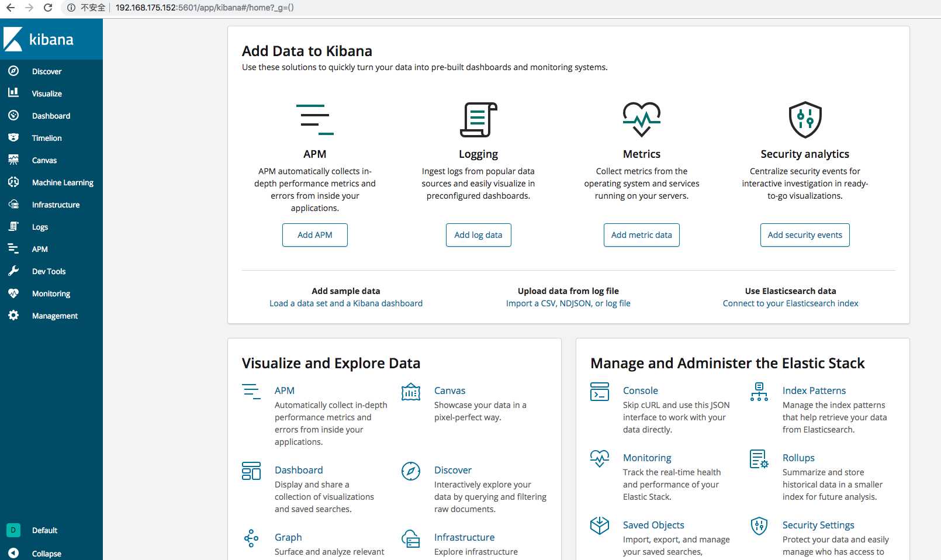Select Dashboard in the side navigation

coord(51,116)
